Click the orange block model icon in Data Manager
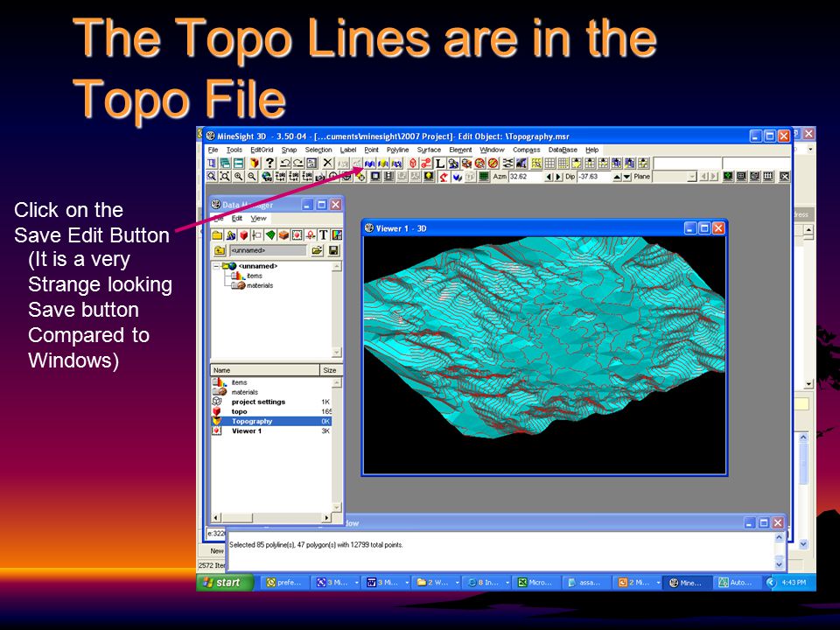 tap(283, 234)
